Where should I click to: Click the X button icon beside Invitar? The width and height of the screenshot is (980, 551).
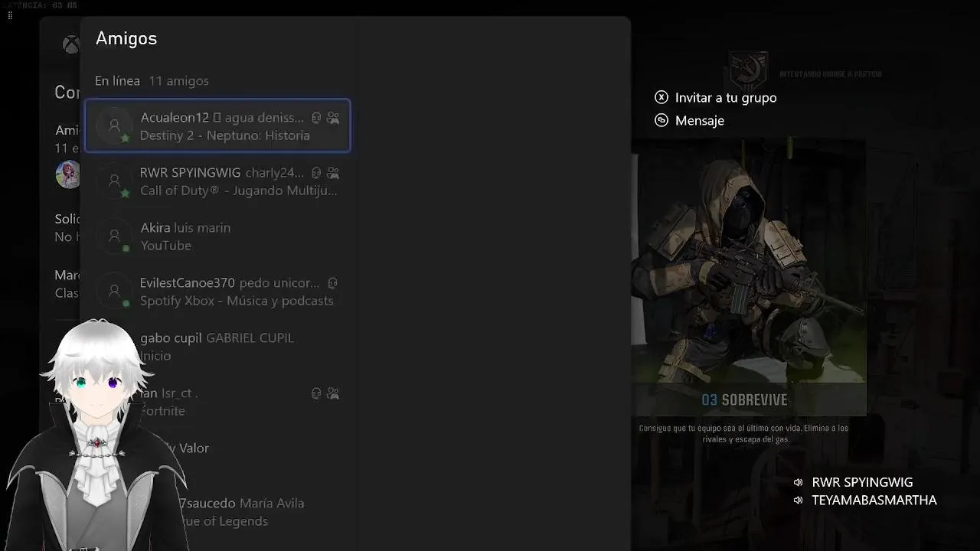[661, 98]
